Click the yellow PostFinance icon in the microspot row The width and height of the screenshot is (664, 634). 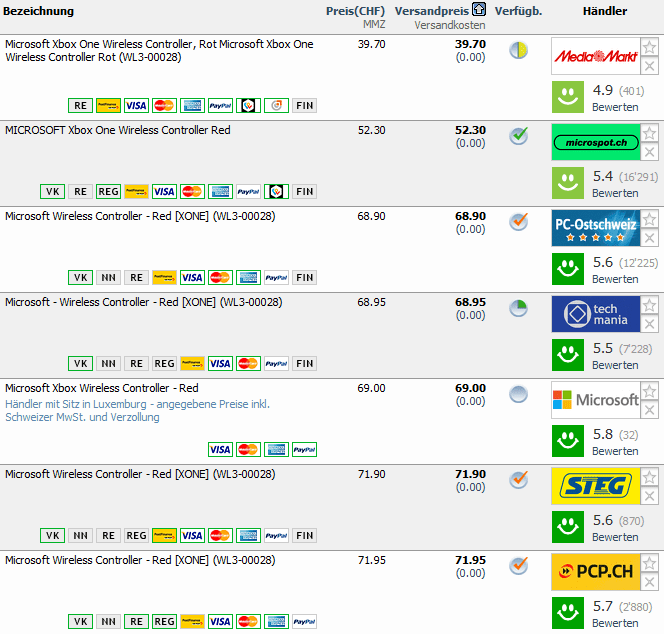point(136,191)
